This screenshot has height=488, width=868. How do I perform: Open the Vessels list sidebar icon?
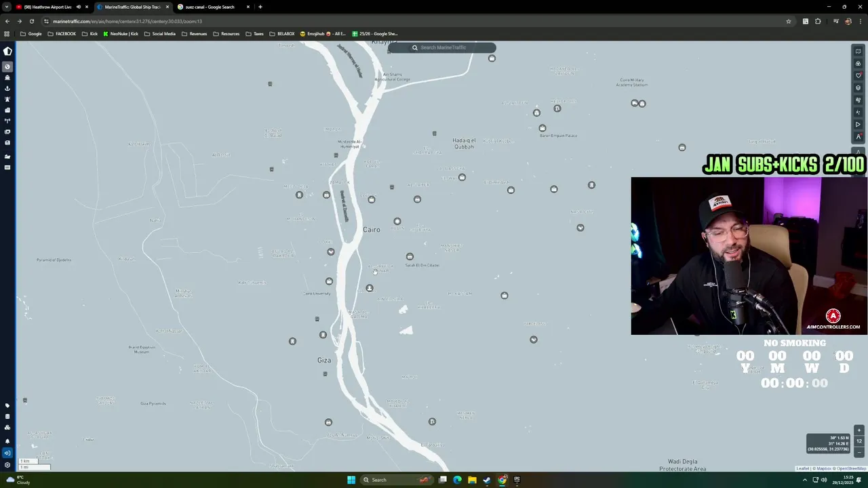click(7, 77)
